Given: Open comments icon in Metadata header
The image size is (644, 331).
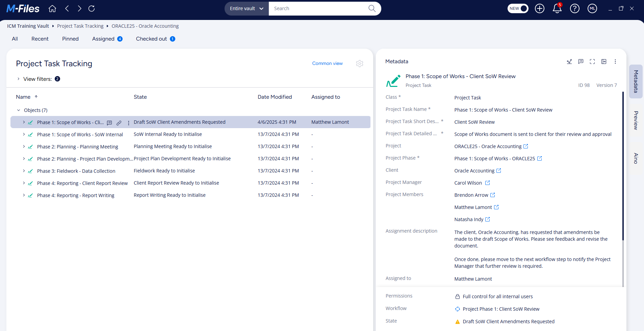Looking at the screenshot, I should tap(581, 62).
